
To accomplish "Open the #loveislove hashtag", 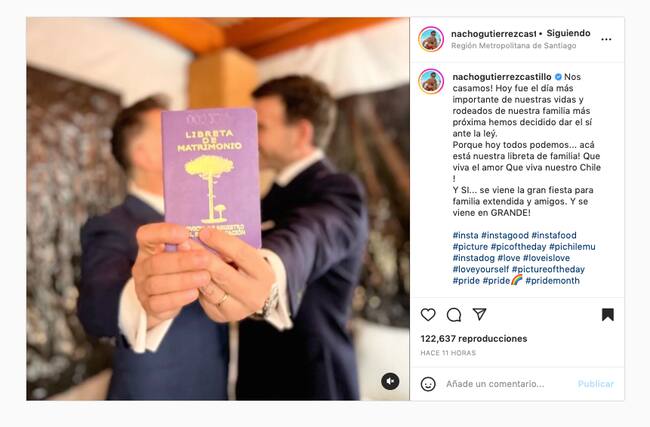I will [x=546, y=258].
